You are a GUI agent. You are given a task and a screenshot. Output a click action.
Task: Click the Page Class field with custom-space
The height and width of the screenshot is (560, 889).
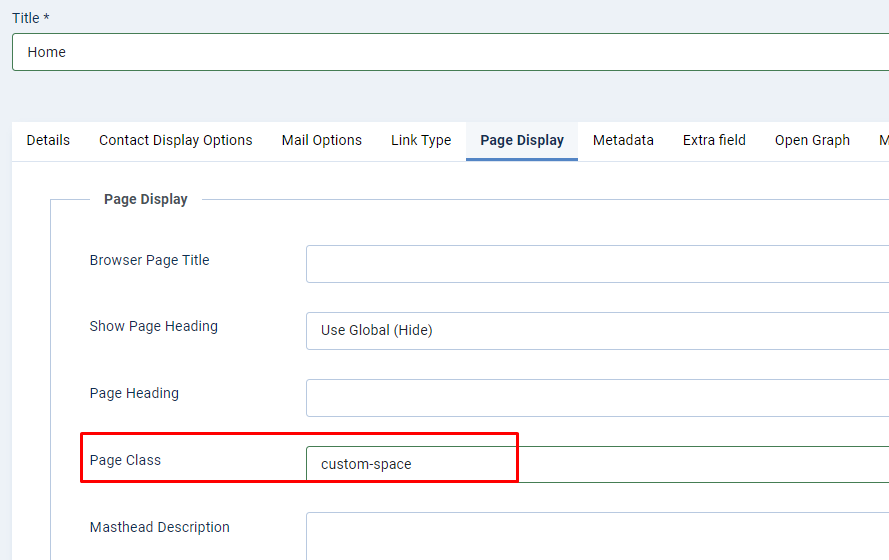(597, 464)
